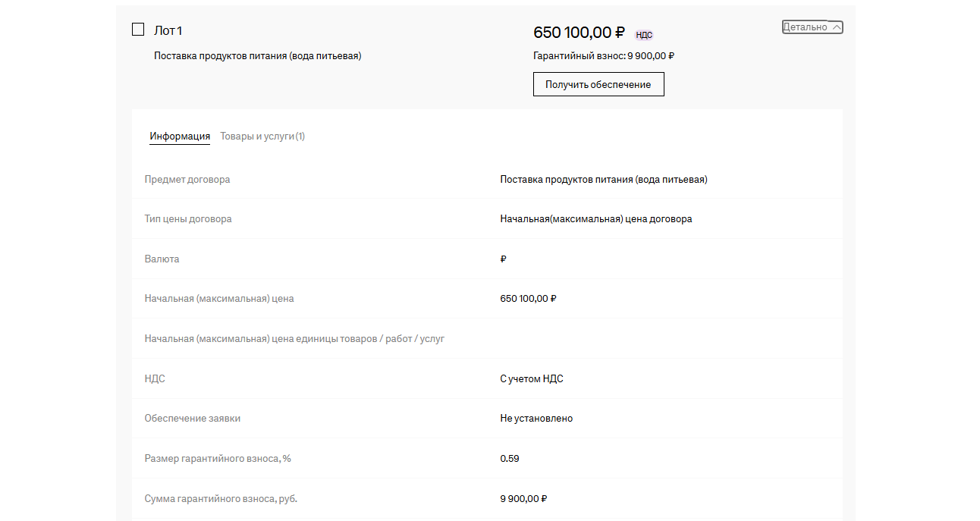The image size is (980, 521).
Task: Click the Не установлено value
Action: [536, 419]
